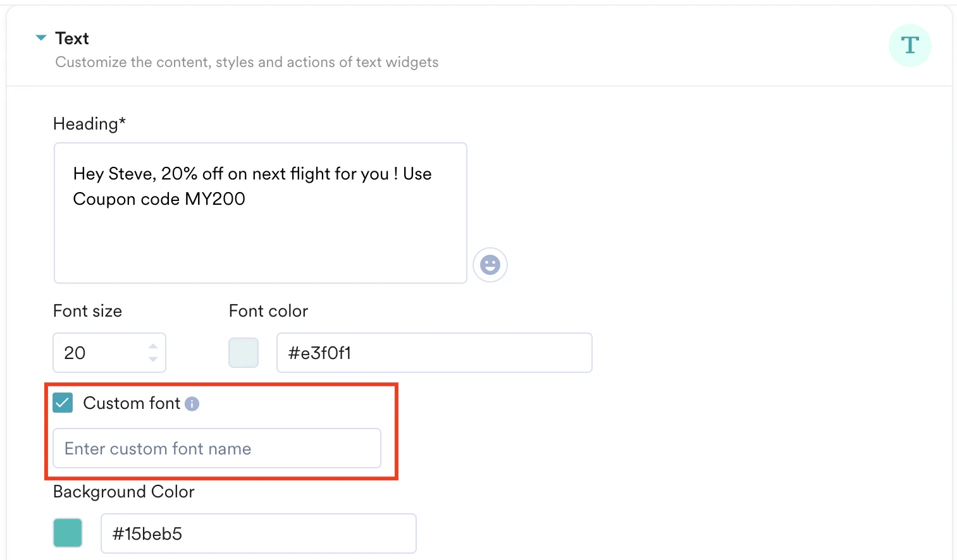Click the up arrow to increase font size
This screenshot has height=560, width=957.
(152, 345)
